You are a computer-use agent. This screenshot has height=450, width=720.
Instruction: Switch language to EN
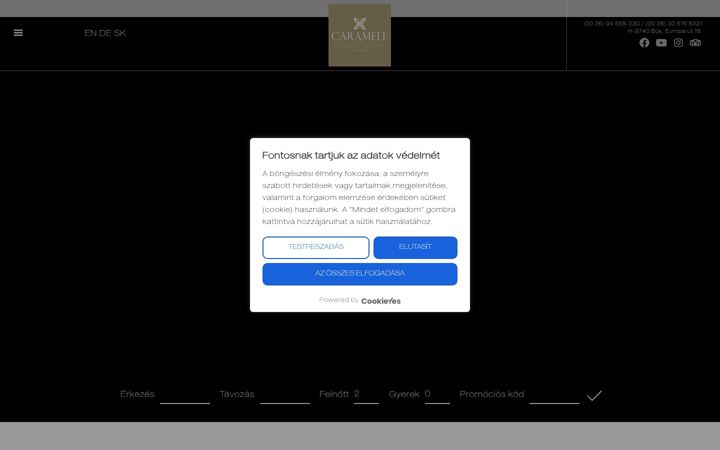click(90, 33)
